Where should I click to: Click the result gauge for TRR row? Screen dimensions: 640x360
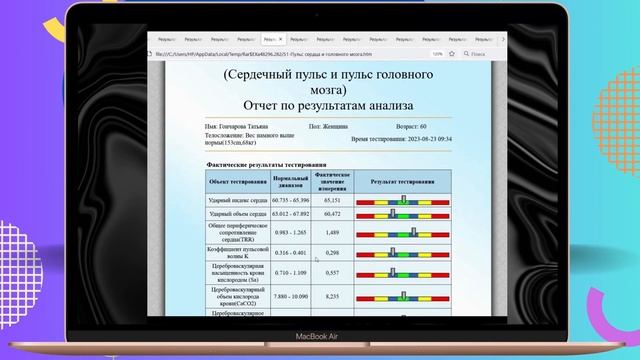(402, 233)
